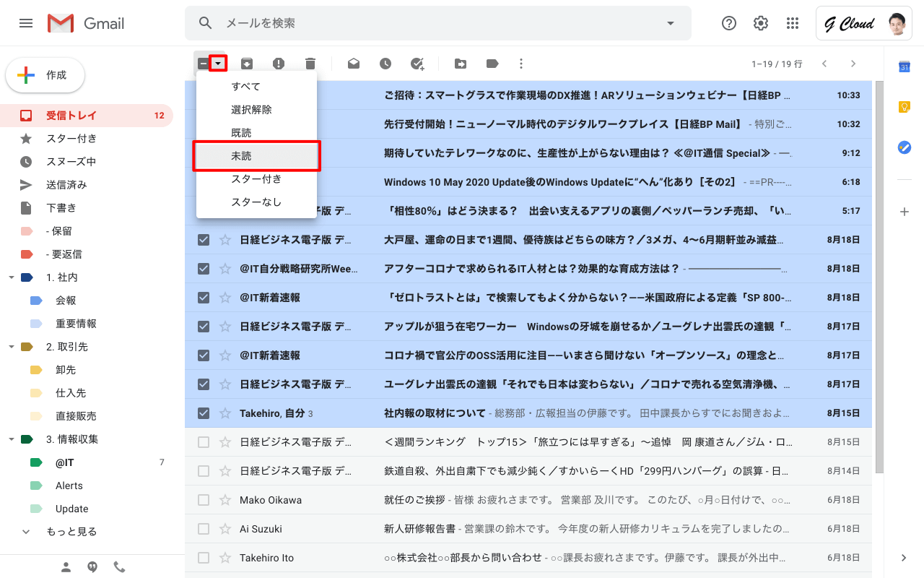Screen dimensions: 924x578
Task: Snooze selected messages clock icon
Action: tap(385, 64)
